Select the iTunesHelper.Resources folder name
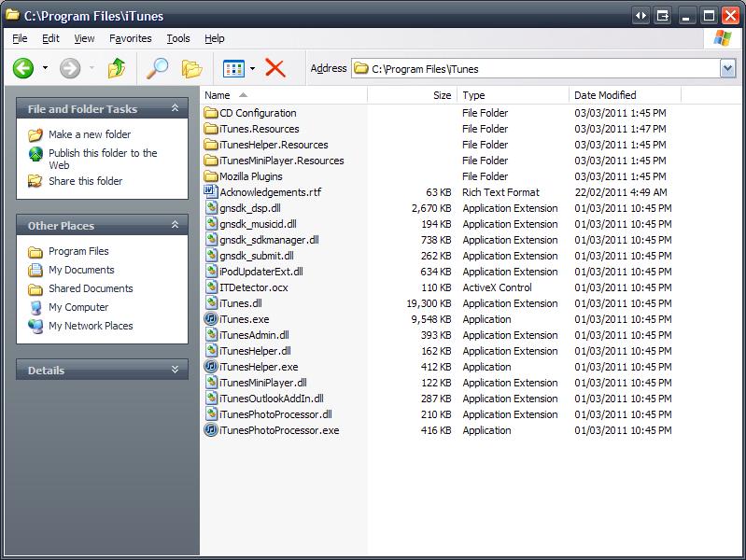The width and height of the screenshot is (746, 560). coord(274,145)
